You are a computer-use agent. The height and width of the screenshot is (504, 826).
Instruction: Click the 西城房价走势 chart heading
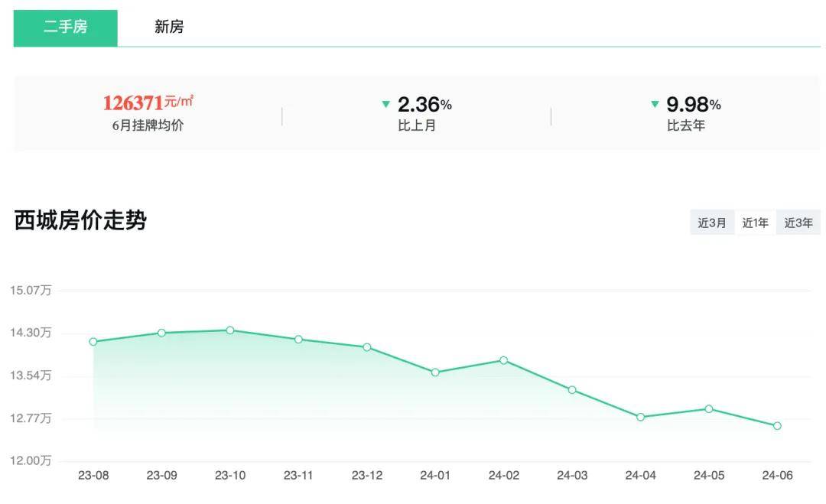tap(80, 220)
